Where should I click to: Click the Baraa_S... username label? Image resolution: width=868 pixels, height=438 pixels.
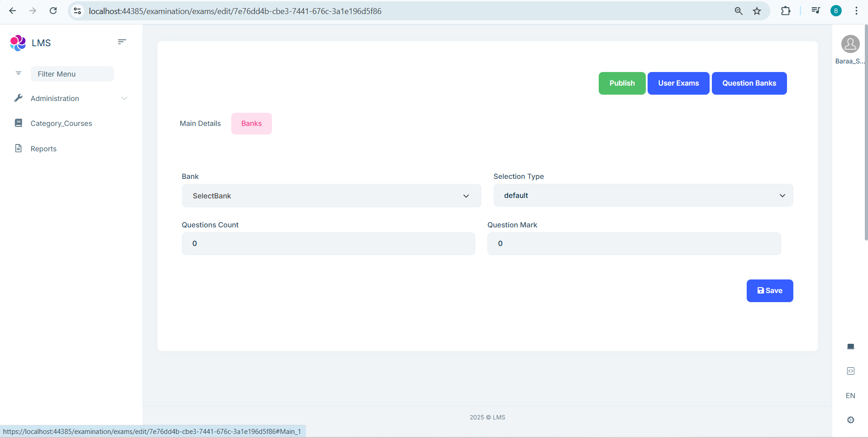[x=850, y=61]
